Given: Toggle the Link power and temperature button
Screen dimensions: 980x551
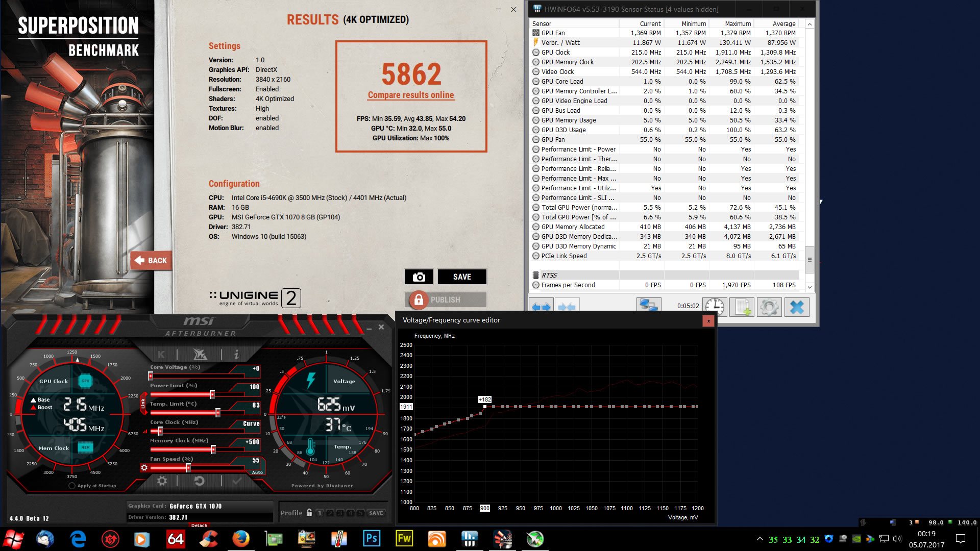Looking at the screenshot, I should (143, 404).
